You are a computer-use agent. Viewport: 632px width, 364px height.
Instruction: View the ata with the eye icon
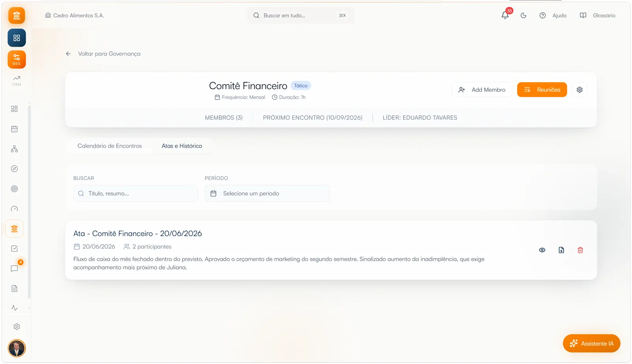pyautogui.click(x=542, y=250)
